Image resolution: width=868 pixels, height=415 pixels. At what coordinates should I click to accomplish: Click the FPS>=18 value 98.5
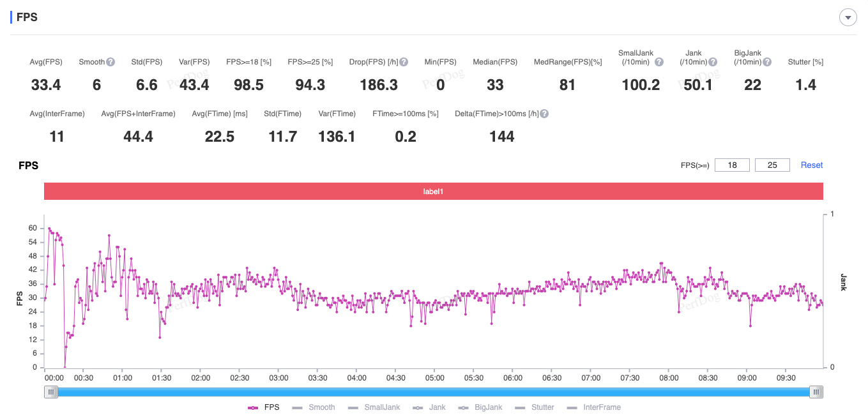249,85
